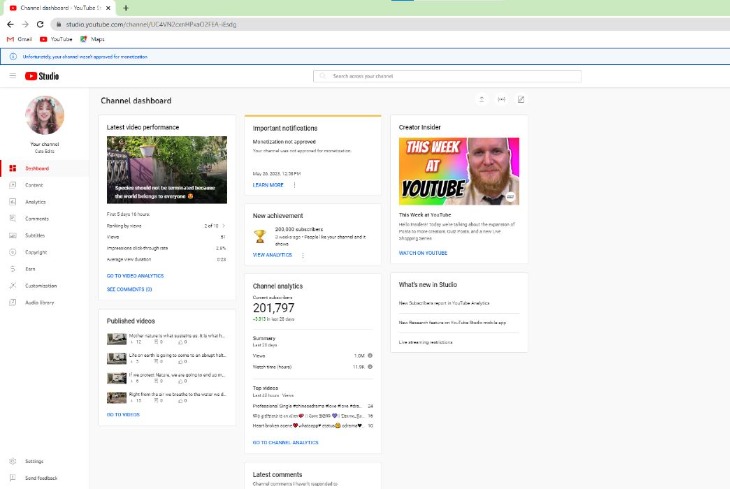Click SEE COMMENTS (0) link

[x=129, y=289]
